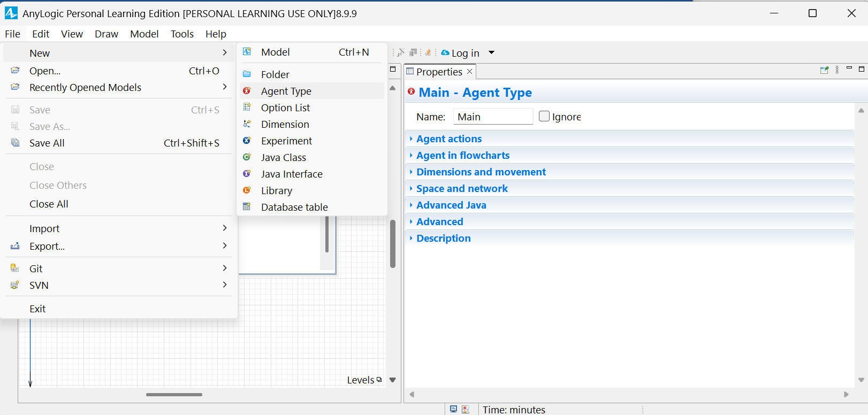This screenshot has width=868, height=415.
Task: Open the Edit menu
Action: (x=41, y=34)
